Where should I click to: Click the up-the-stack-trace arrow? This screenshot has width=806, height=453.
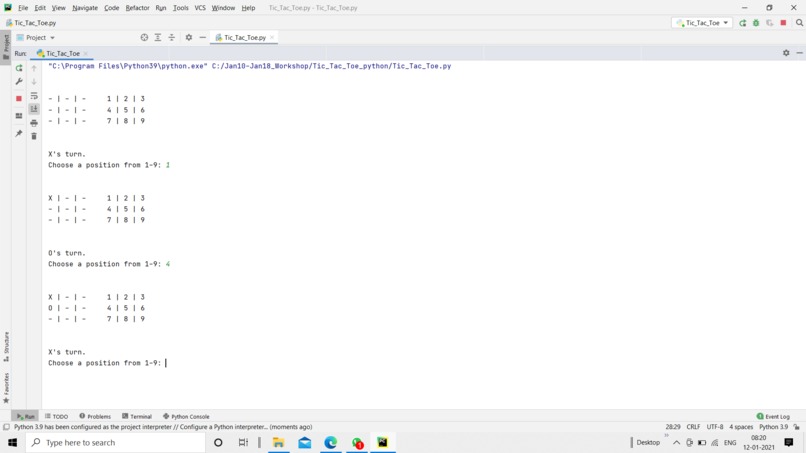[x=34, y=68]
